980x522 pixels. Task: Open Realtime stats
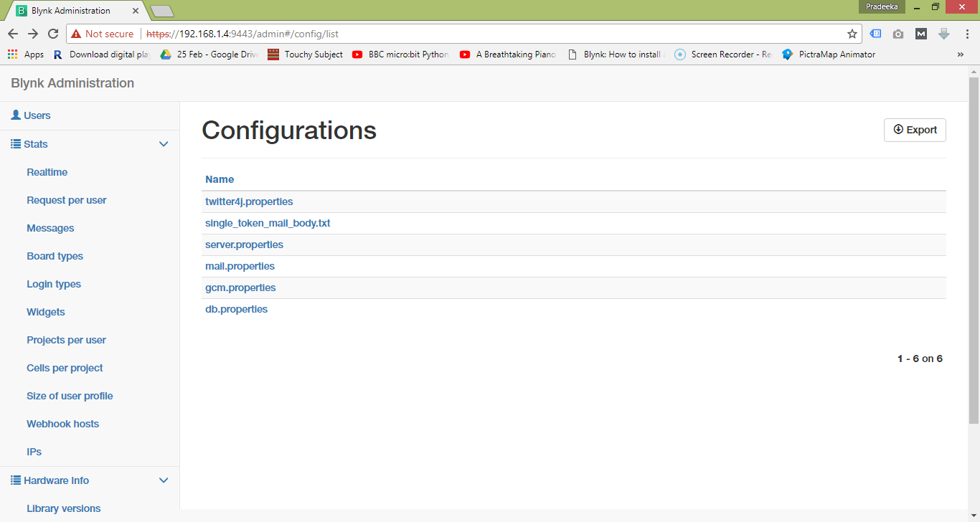(x=47, y=172)
